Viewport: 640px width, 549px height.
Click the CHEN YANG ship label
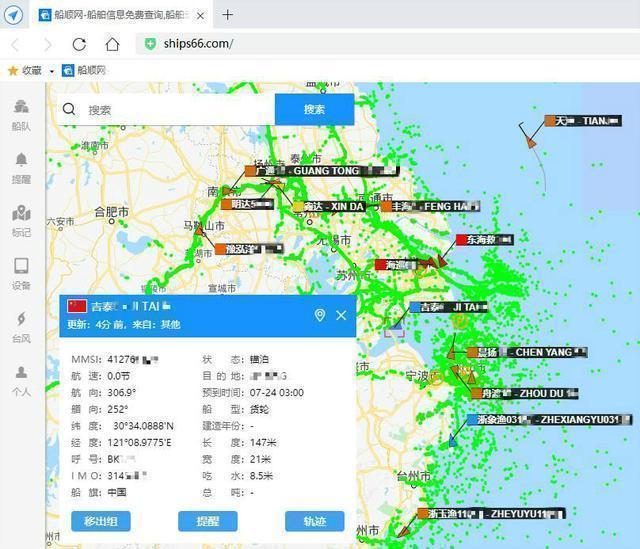528,352
